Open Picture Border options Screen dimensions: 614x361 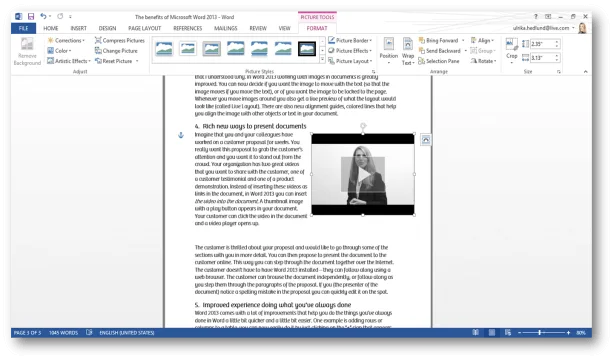pos(350,40)
